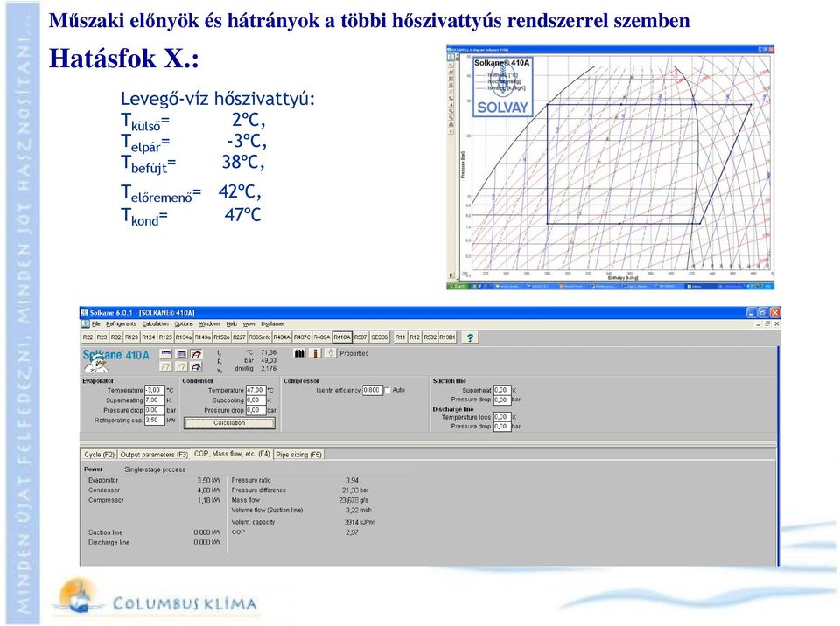Viewport: 840px width, 626px height.
Task: Click the Properties label
Action: (x=354, y=353)
